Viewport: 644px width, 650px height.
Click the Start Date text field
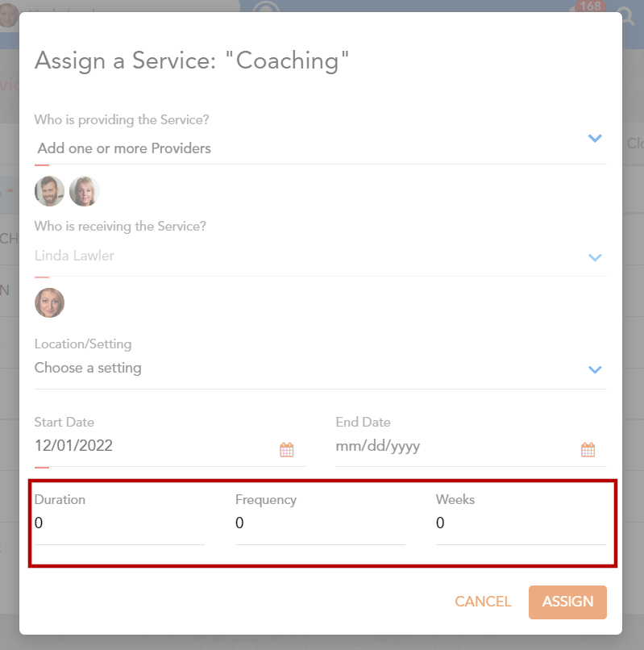tap(153, 446)
